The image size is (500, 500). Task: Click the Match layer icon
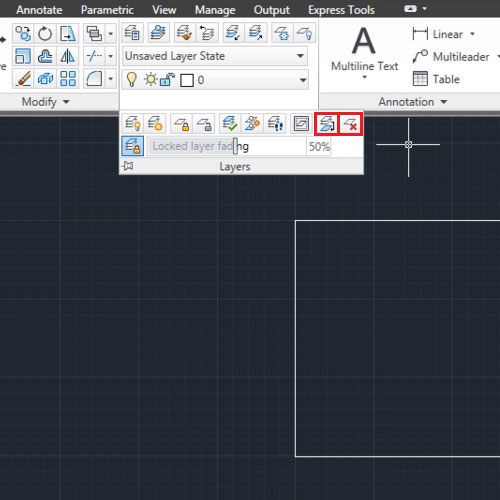click(184, 33)
